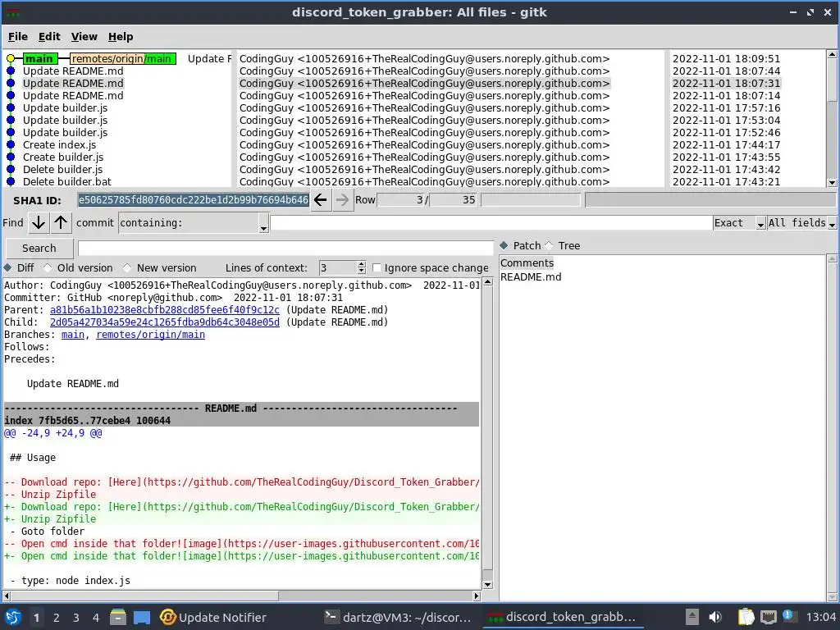The height and width of the screenshot is (630, 840).
Task: Click the green main branch label
Action: (x=39, y=59)
